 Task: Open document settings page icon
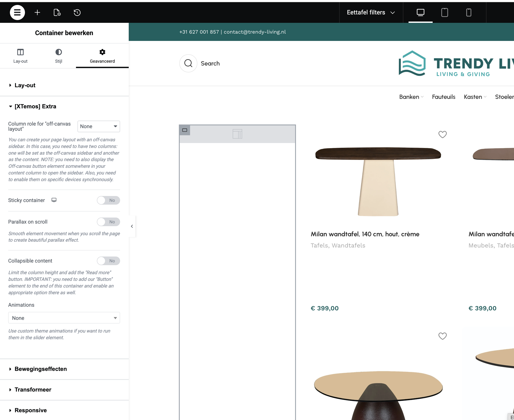tap(57, 12)
